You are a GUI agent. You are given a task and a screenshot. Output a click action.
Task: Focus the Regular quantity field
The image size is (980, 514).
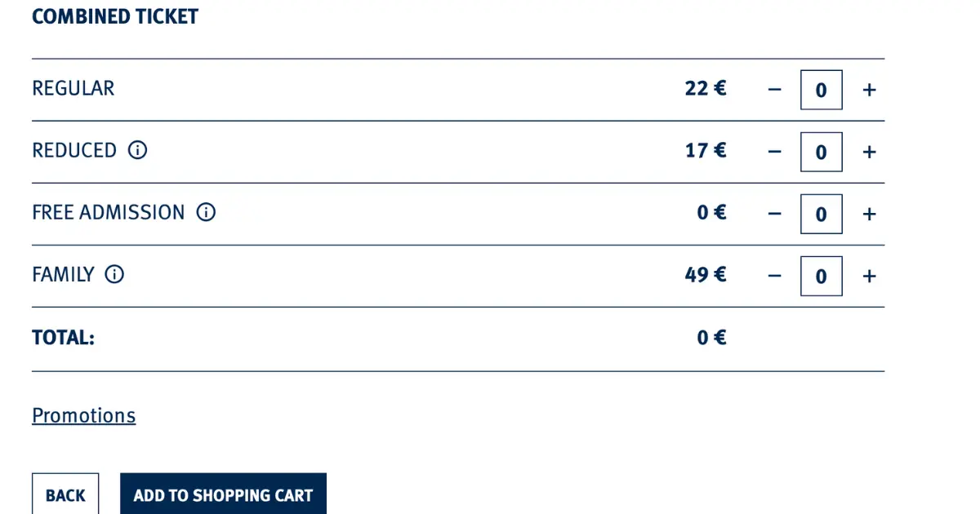click(821, 90)
